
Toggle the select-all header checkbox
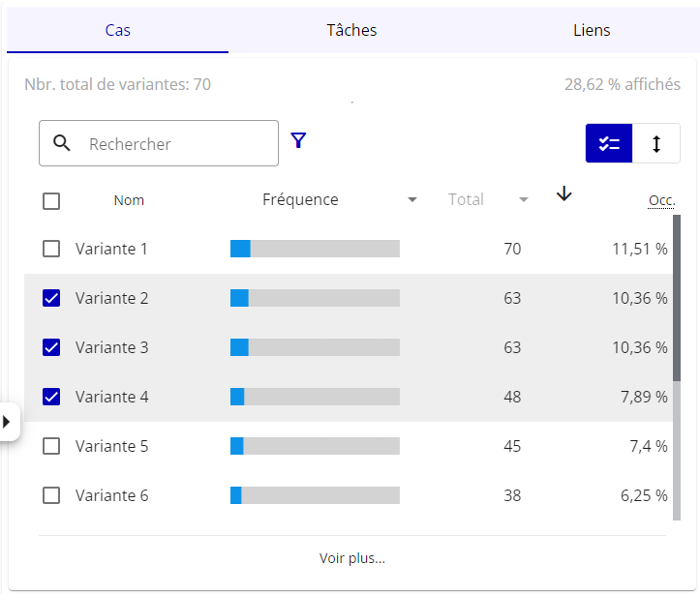click(51, 201)
